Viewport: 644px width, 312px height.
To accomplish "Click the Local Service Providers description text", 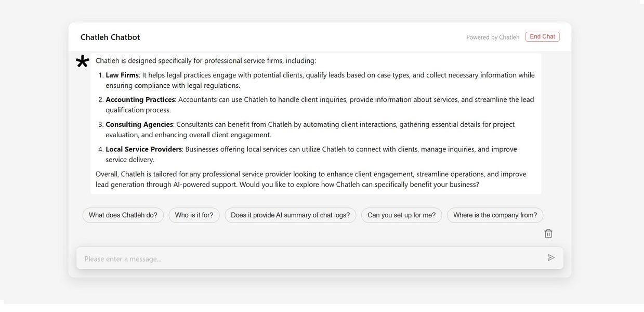I will [x=311, y=154].
